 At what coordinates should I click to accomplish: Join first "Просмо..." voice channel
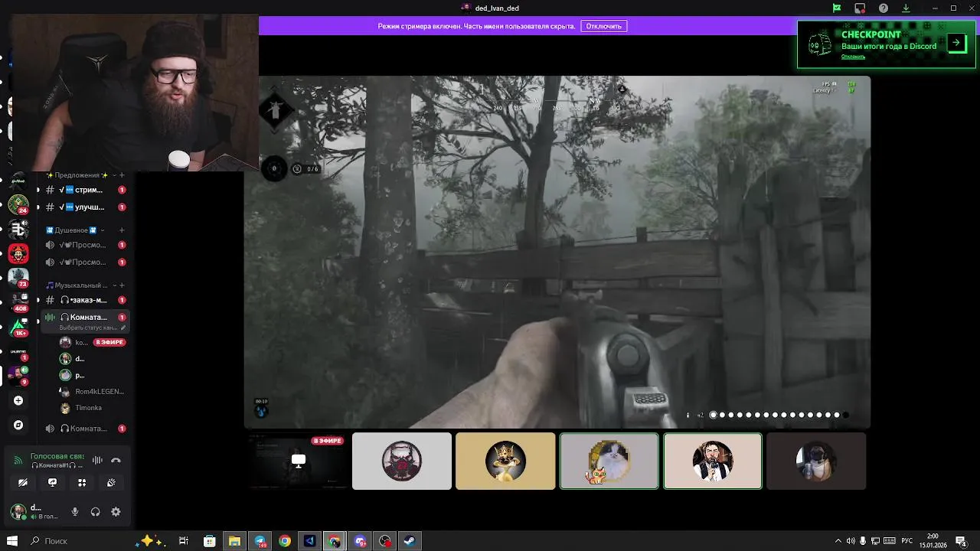tap(84, 245)
